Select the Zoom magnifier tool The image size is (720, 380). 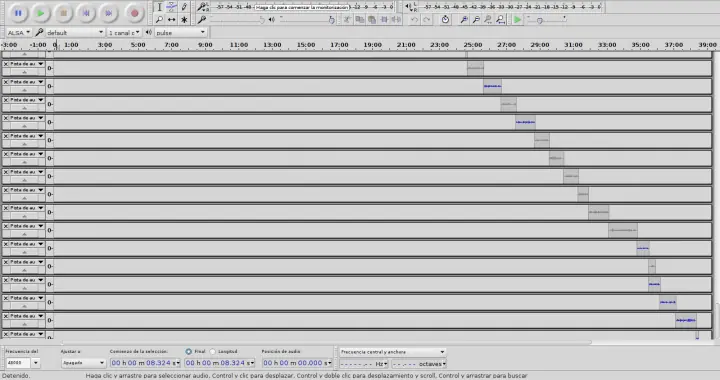point(159,19)
